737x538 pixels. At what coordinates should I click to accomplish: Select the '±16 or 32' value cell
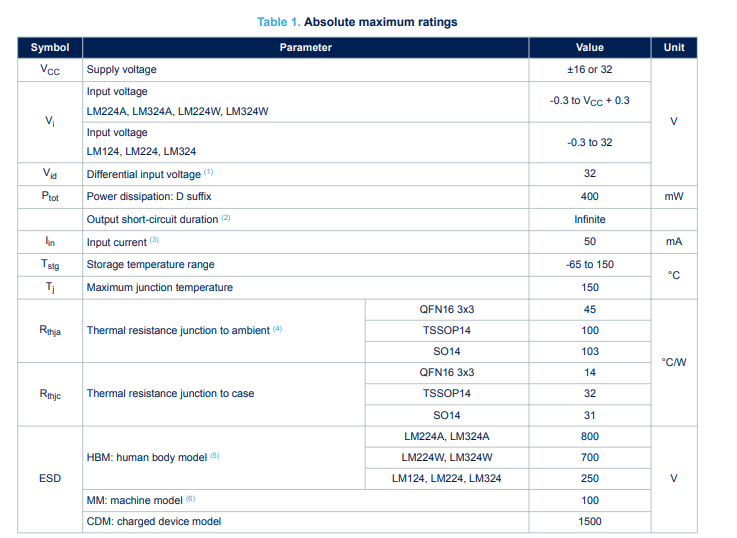click(590, 70)
